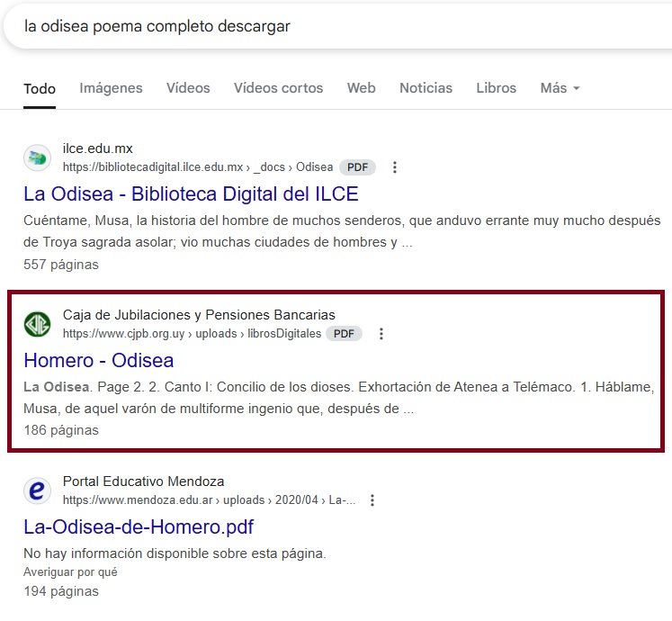Open the Vídeos cortos tab
Image resolution: width=672 pixels, height=621 pixels.
tap(279, 88)
